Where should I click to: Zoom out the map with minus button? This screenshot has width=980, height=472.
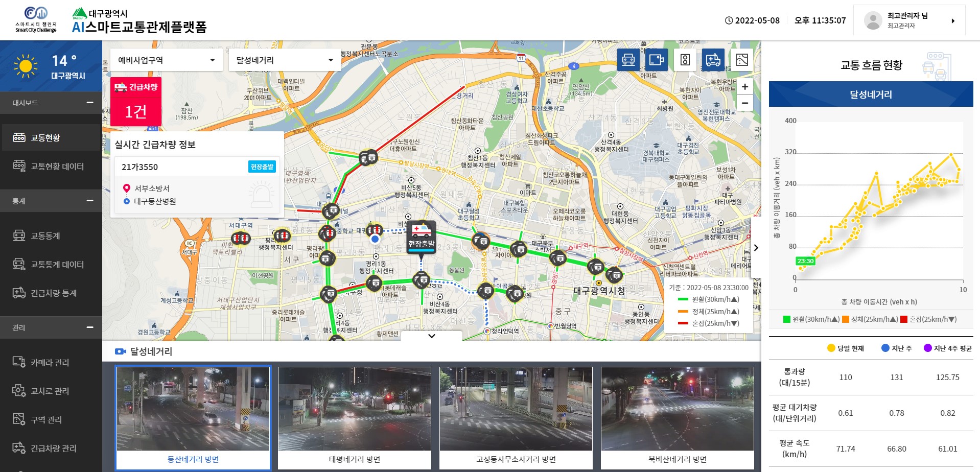tap(745, 103)
